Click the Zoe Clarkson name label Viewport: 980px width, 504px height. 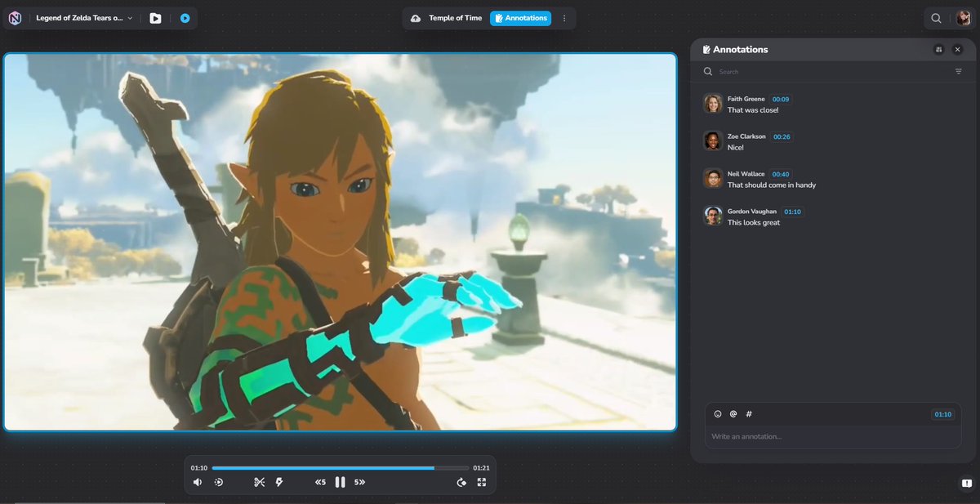tap(747, 136)
